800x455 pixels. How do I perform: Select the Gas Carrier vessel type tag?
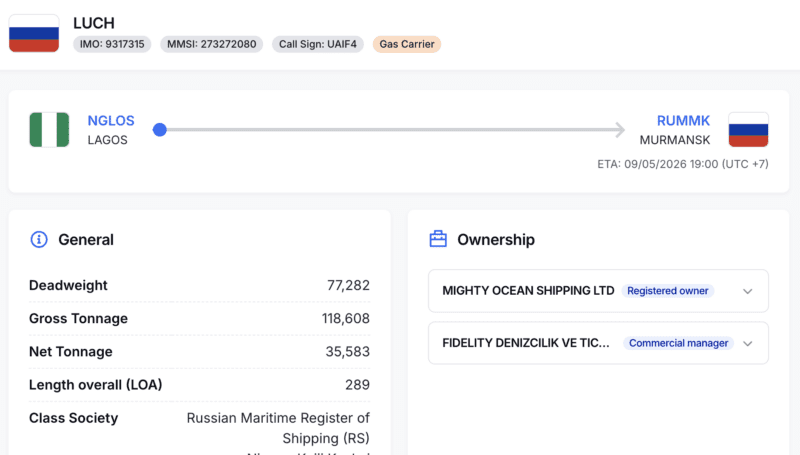pyautogui.click(x=406, y=44)
